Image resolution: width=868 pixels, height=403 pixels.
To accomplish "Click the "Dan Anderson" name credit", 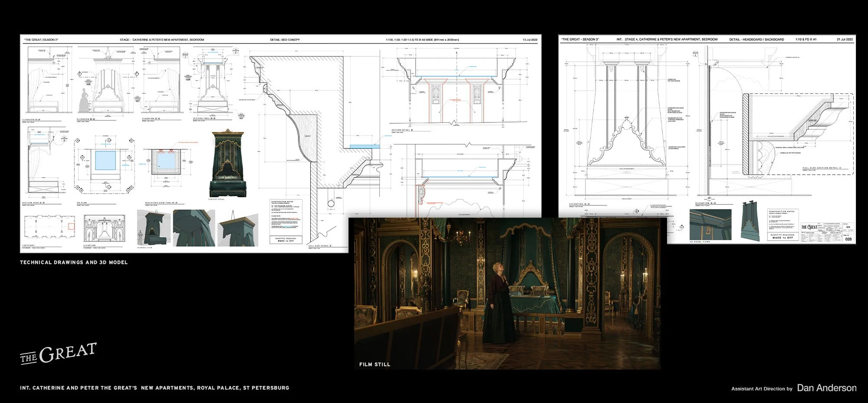I will pyautogui.click(x=827, y=388).
